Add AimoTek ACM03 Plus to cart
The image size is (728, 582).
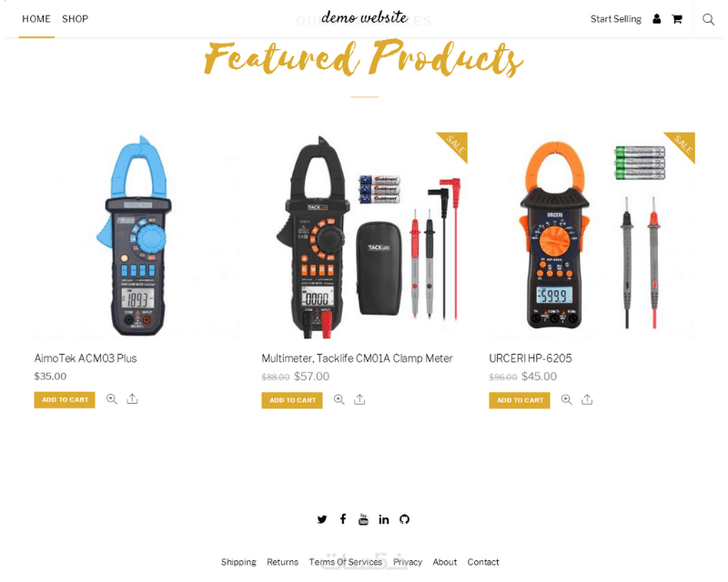coord(65,399)
